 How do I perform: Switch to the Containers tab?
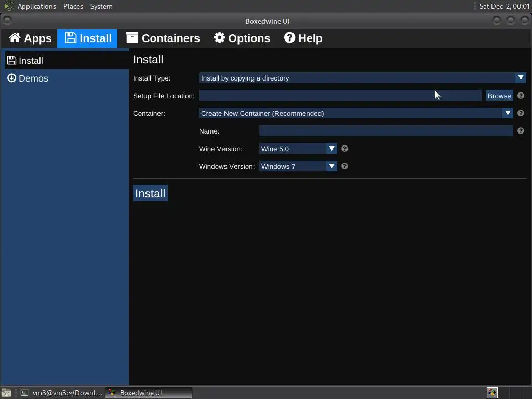coord(163,38)
